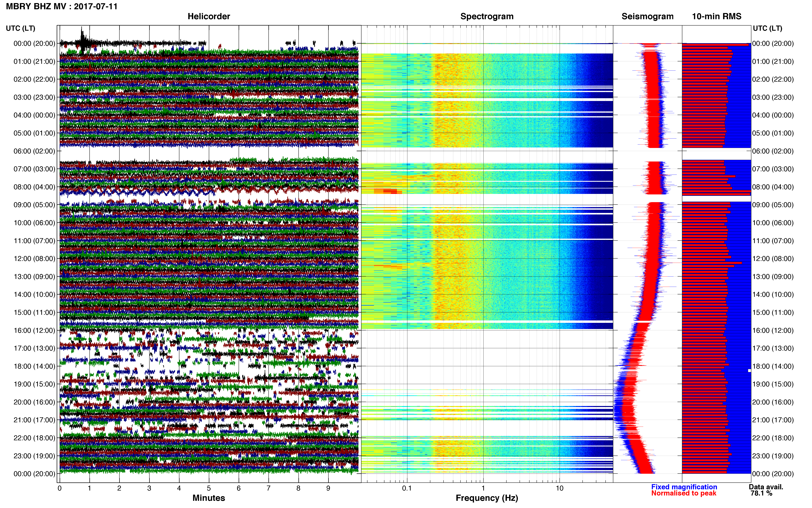Click the "1" tick on the frequency axis
This screenshot has height=508, width=812.
pos(483,488)
